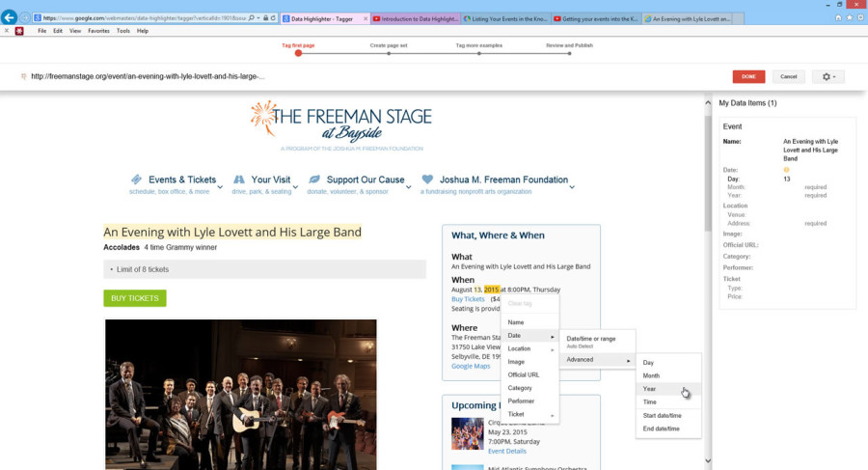
Task: Expand the Support Our Cause chevron
Action: [409, 187]
